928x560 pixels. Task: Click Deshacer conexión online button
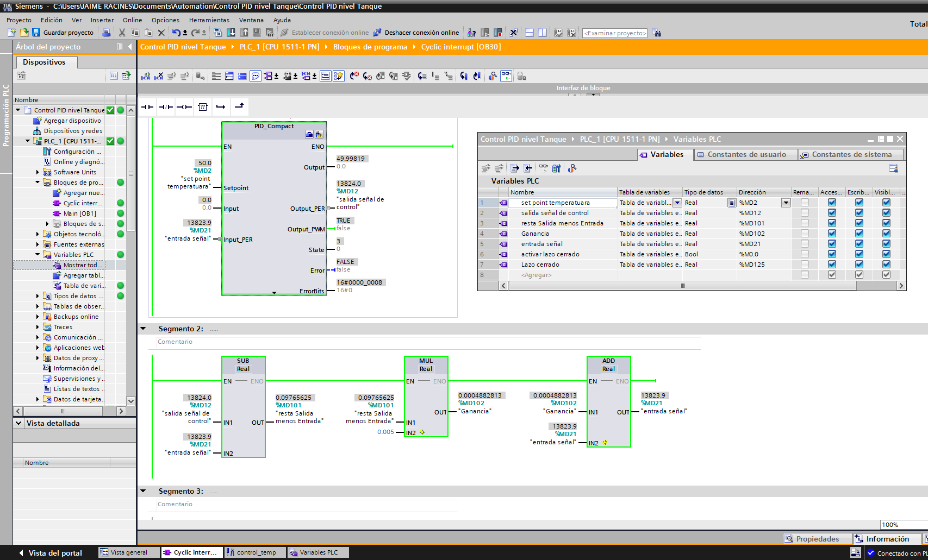pyautogui.click(x=416, y=33)
